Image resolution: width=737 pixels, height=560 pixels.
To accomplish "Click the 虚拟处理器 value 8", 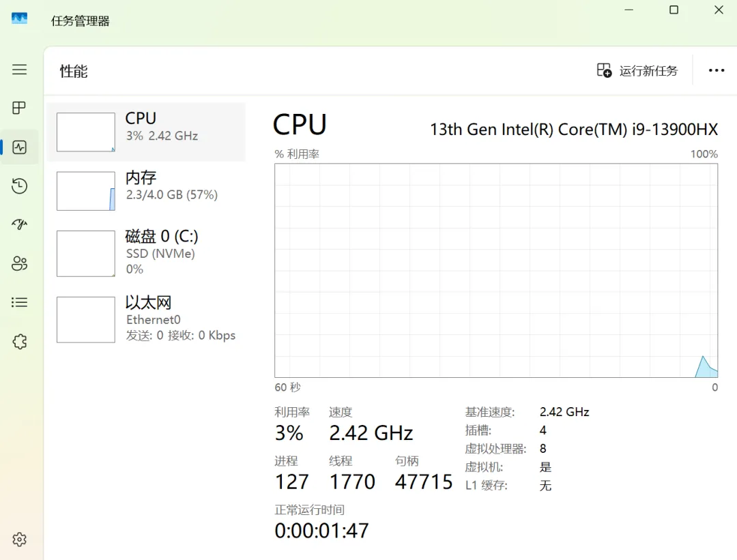I will pyautogui.click(x=543, y=449).
